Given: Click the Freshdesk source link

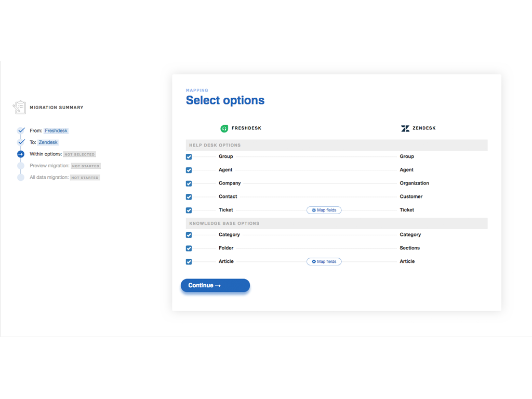Looking at the screenshot, I should point(56,131).
